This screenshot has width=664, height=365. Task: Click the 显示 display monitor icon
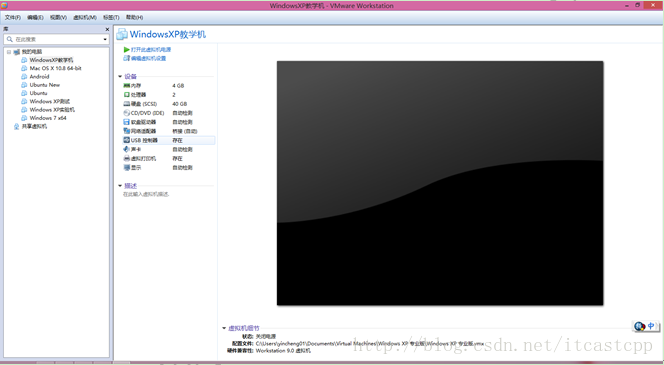126,168
